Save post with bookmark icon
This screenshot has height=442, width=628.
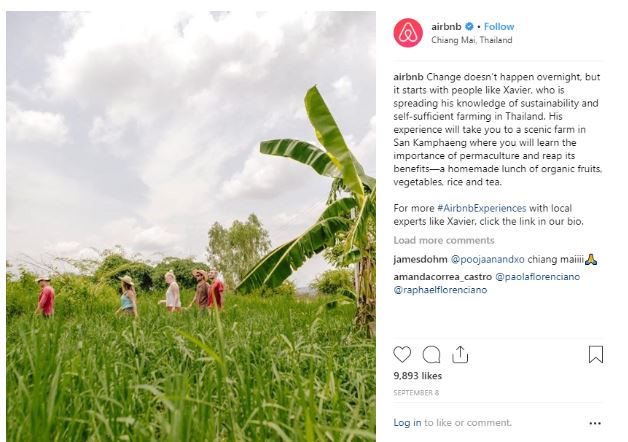click(x=596, y=354)
